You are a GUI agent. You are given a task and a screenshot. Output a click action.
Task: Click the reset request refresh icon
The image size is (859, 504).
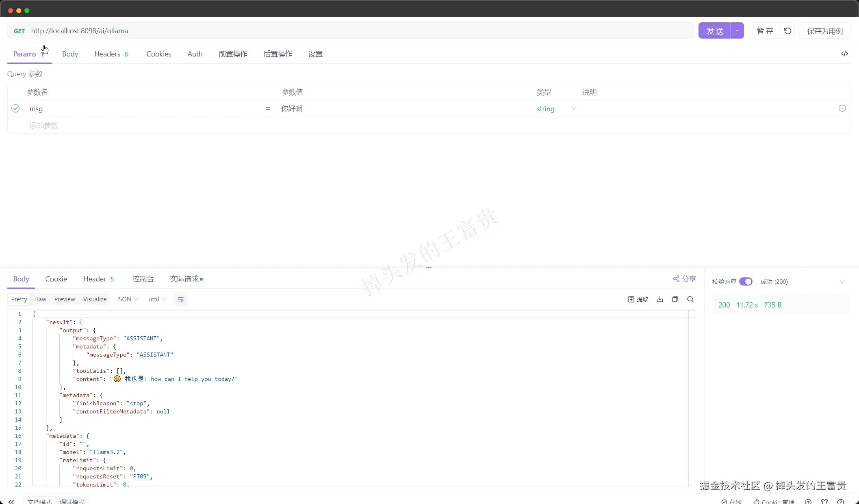tap(787, 31)
